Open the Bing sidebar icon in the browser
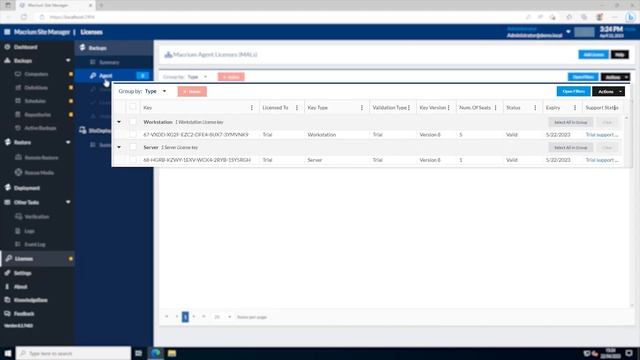Viewport: 640px width, 360px height. point(631,17)
